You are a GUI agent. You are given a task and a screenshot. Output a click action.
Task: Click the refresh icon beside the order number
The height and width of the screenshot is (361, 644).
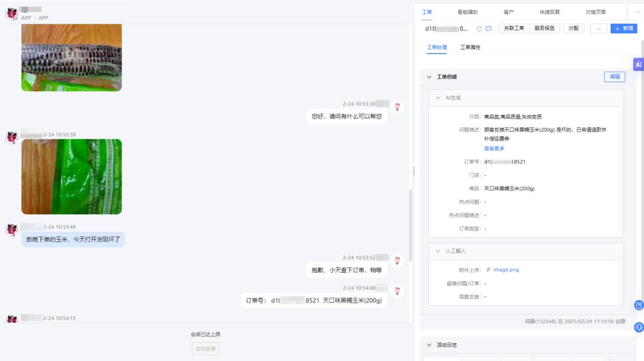click(479, 29)
